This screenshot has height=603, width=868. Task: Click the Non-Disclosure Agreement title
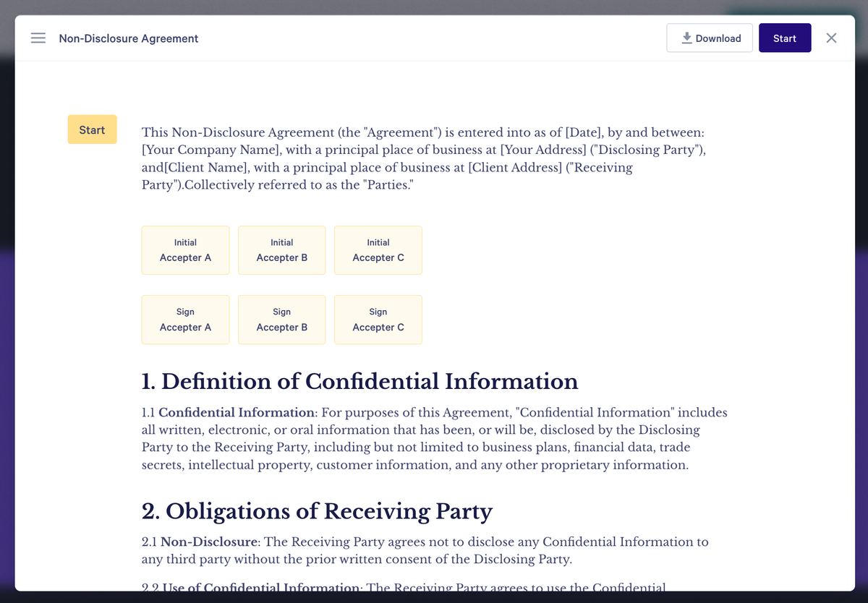129,38
